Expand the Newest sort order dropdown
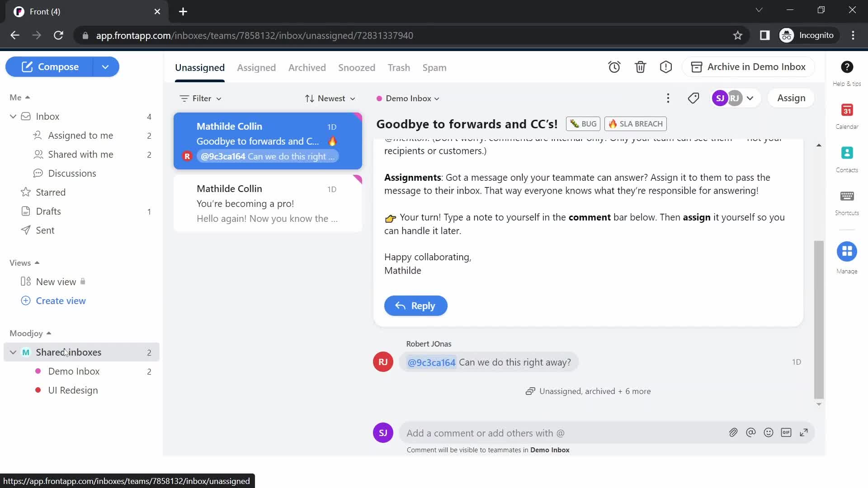The image size is (868, 488). [x=331, y=99]
